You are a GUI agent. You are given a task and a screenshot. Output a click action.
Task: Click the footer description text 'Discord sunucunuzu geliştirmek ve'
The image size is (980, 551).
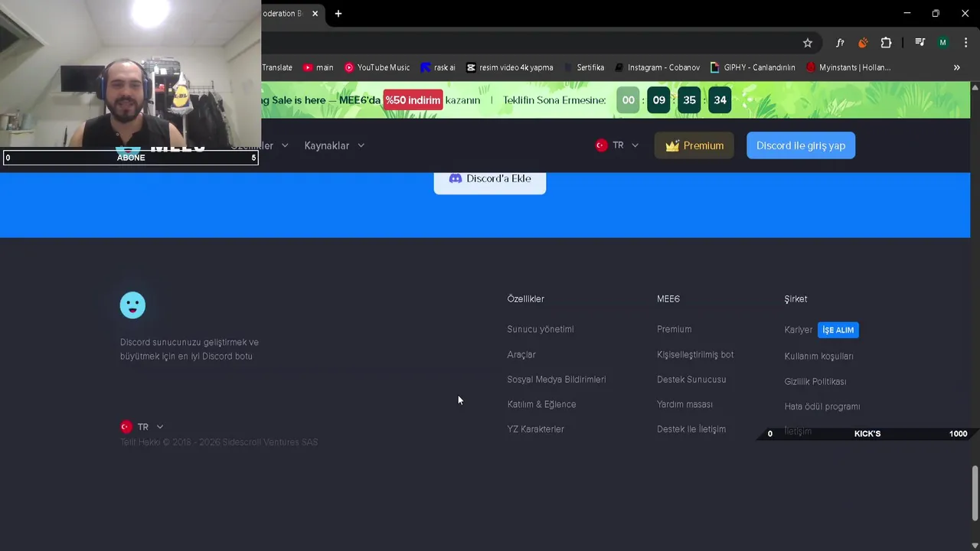pyautogui.click(x=189, y=342)
